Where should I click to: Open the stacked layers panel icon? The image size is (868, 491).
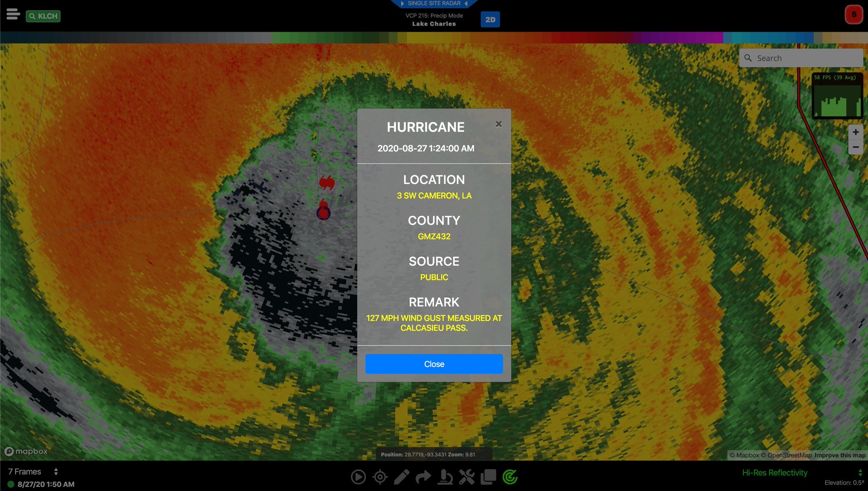tap(488, 477)
